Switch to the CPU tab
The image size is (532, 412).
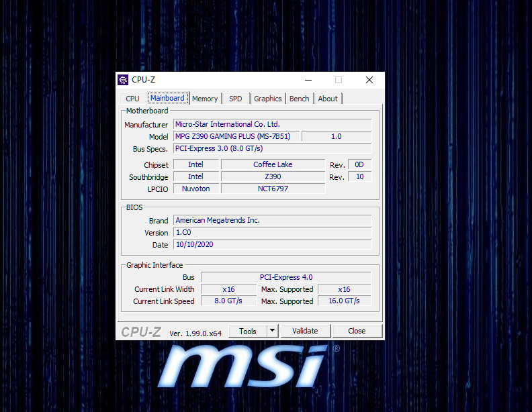coord(132,99)
